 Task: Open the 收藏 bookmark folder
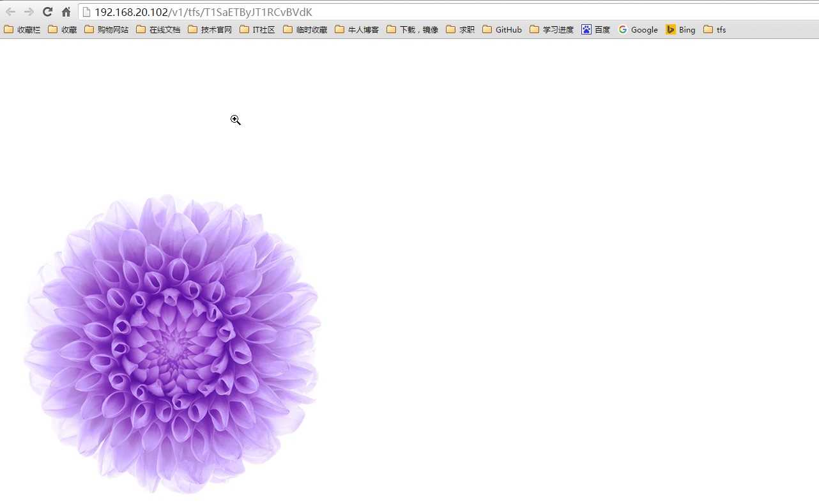(x=63, y=29)
